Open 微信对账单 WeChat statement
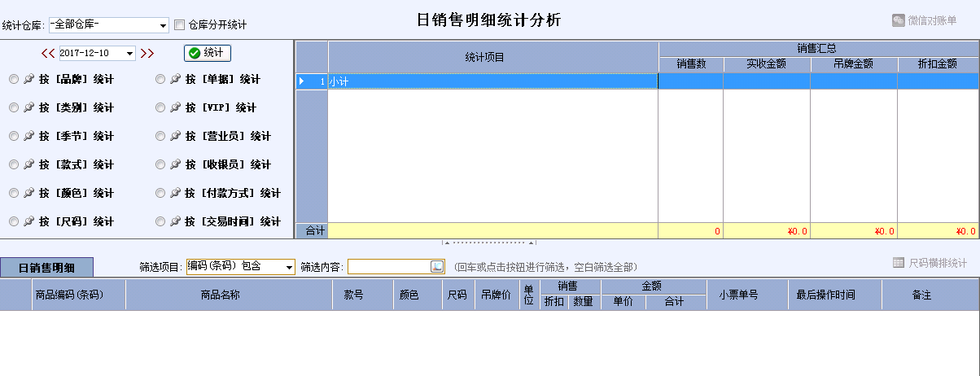Screen dimensions: 980x376 [924, 20]
